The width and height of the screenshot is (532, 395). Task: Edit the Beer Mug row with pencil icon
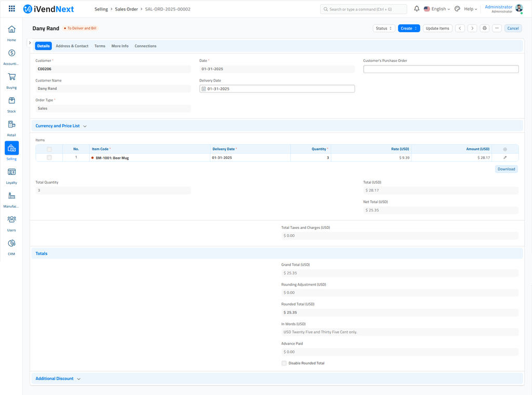coord(505,158)
